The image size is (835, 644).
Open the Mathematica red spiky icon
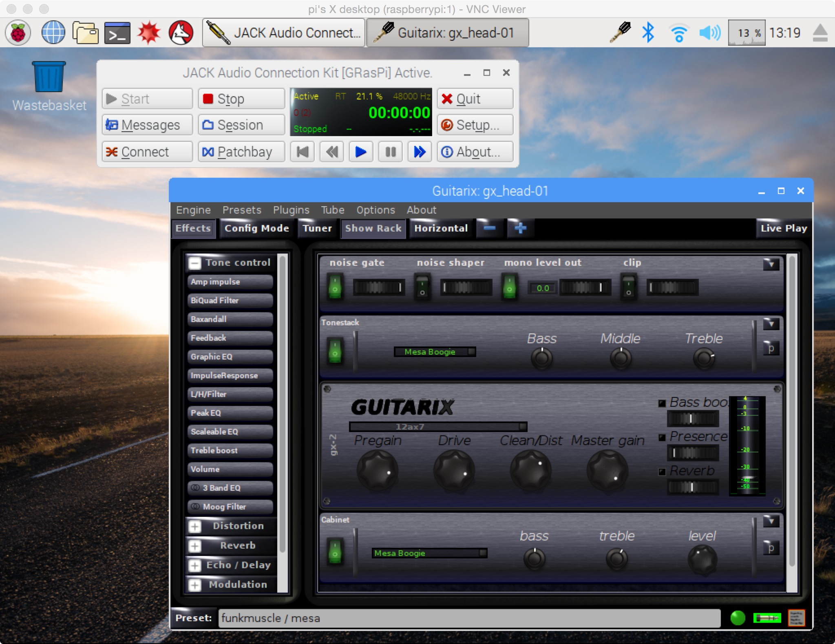click(149, 33)
